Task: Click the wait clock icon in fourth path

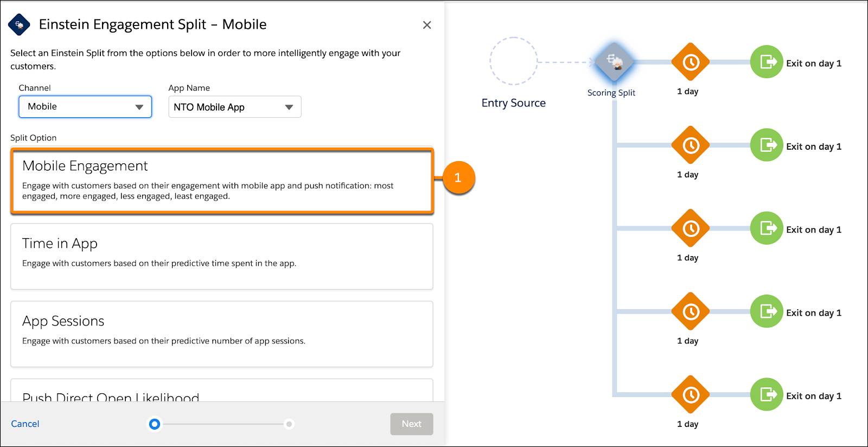Action: click(691, 311)
